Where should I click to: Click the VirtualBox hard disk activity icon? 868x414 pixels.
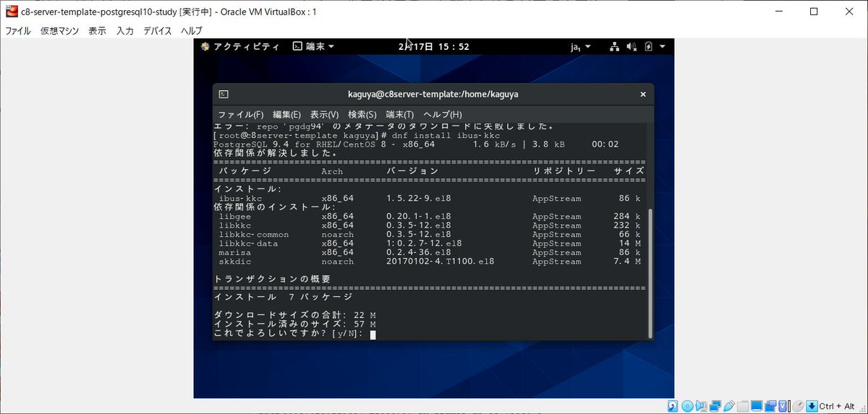673,406
